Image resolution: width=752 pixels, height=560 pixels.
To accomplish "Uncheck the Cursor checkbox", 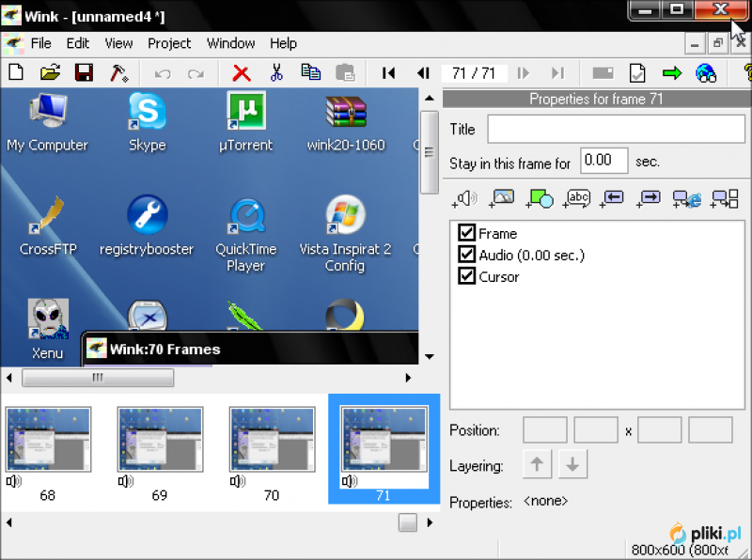I will pyautogui.click(x=466, y=275).
